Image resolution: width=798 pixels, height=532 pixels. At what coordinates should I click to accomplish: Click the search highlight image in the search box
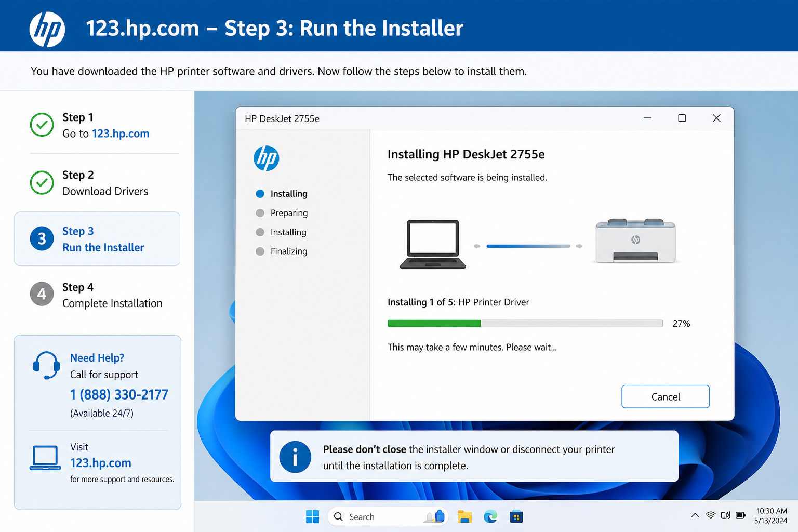434,516
